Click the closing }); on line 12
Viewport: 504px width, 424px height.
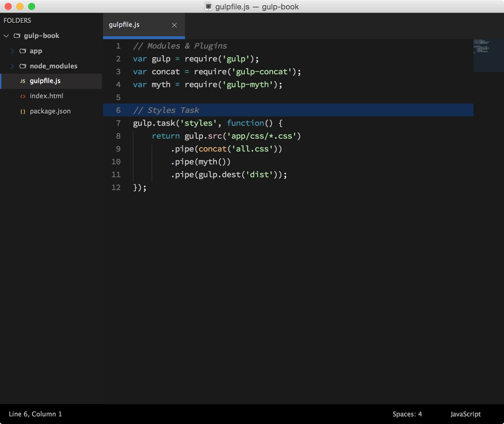(140, 187)
